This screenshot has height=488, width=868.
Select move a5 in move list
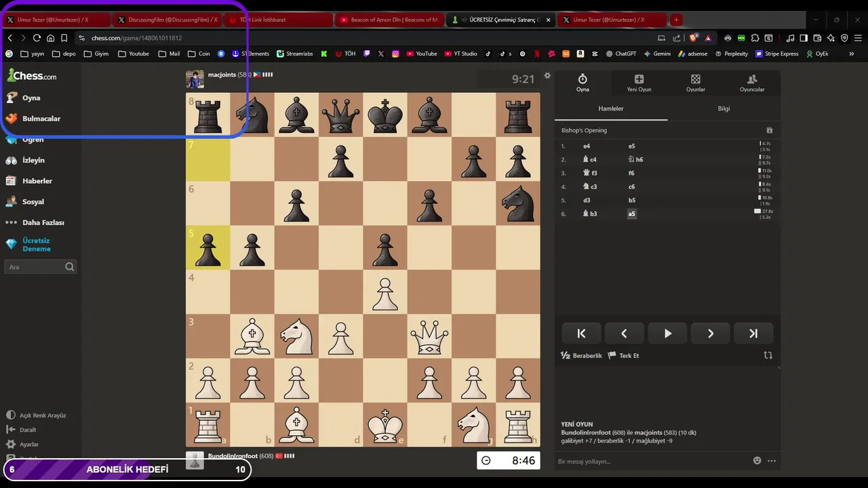coord(632,213)
